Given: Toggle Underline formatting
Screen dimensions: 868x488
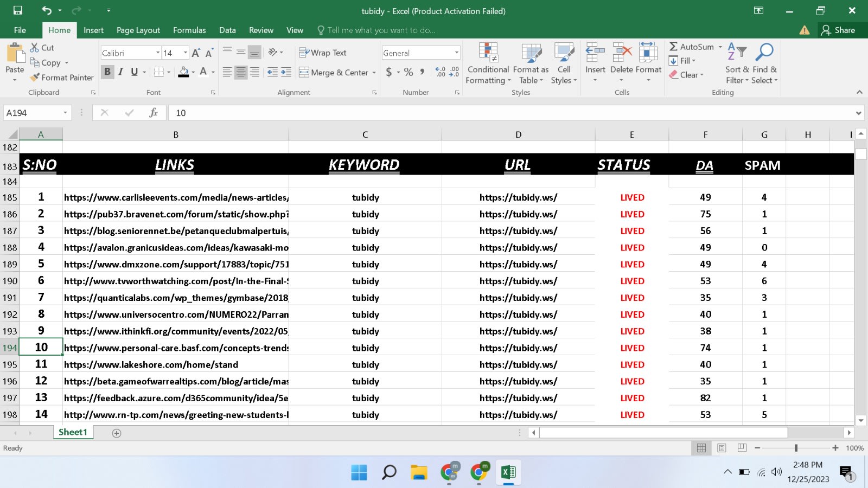Looking at the screenshot, I should [x=134, y=72].
